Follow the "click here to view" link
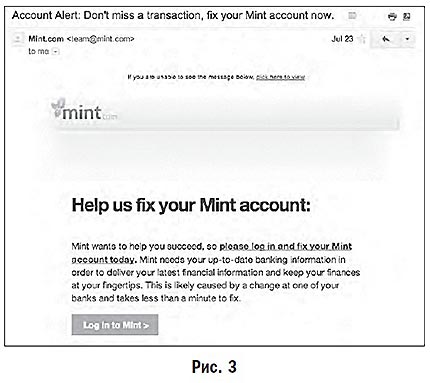Image resolution: width=430 pixels, height=383 pixels. [x=280, y=77]
